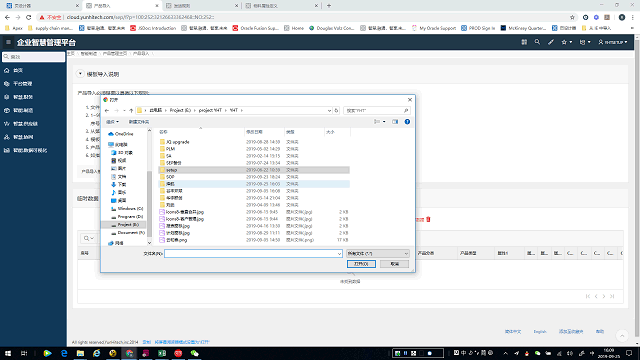Select the setup folder in file list
This screenshot has height=360, width=640.
click(253, 170)
